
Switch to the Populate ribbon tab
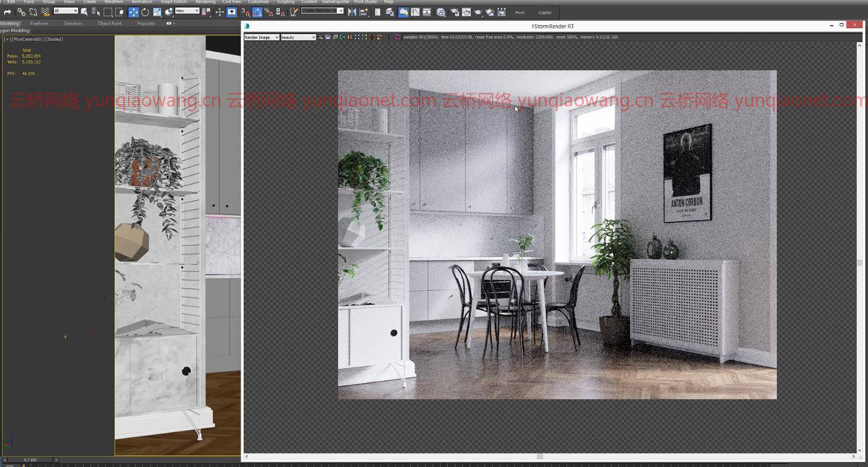point(146,23)
